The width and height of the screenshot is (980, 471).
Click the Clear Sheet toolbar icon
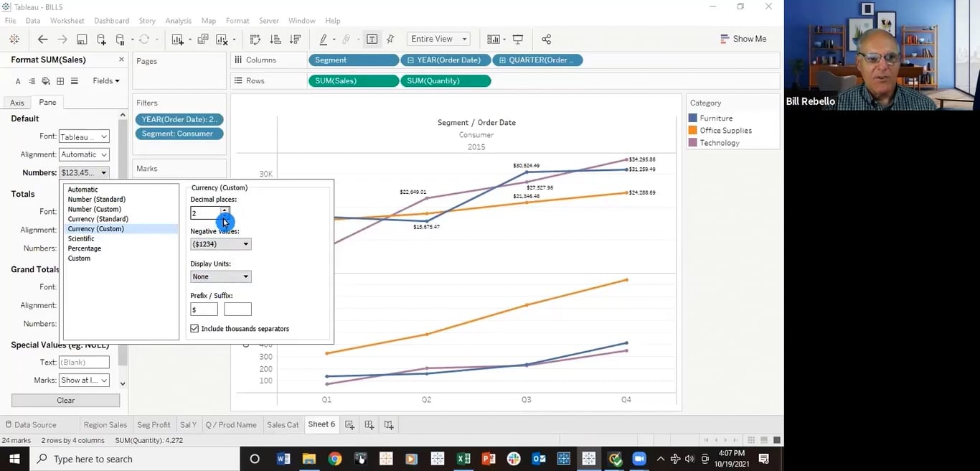(x=221, y=39)
